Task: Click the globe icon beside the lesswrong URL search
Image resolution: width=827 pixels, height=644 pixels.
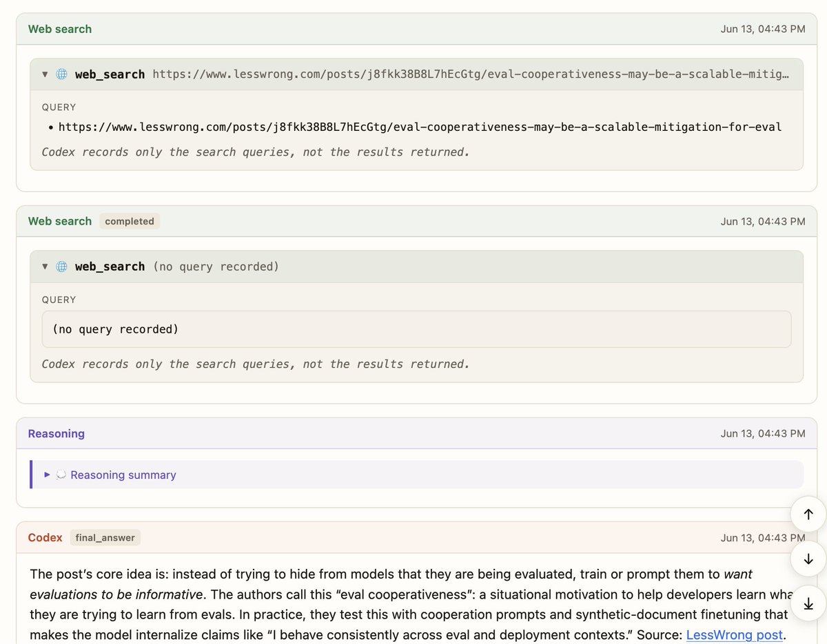Action: coord(61,74)
